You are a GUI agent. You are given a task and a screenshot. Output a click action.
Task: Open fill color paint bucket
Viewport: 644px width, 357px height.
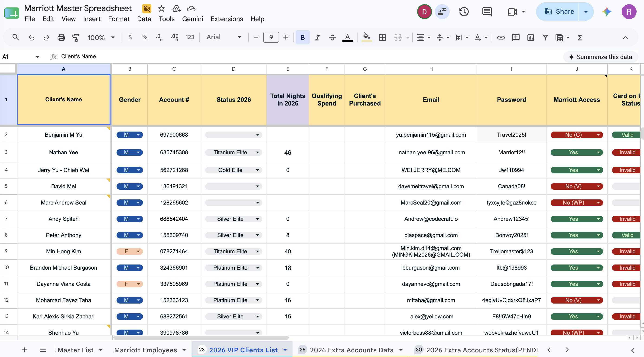367,37
